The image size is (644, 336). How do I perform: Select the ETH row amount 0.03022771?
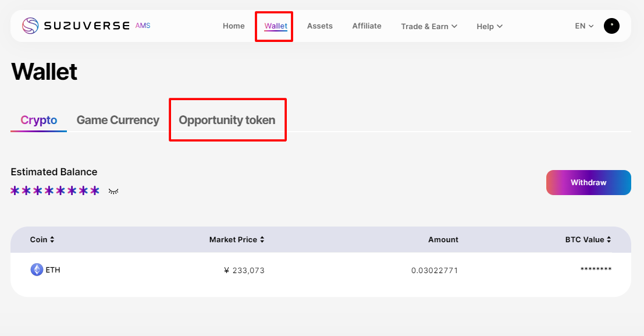[434, 270]
